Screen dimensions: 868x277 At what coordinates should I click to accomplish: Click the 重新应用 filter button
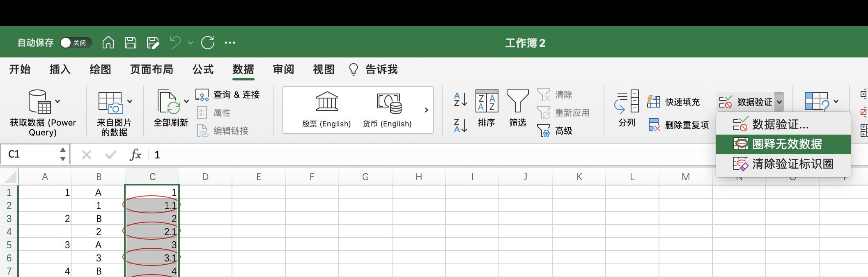[563, 112]
